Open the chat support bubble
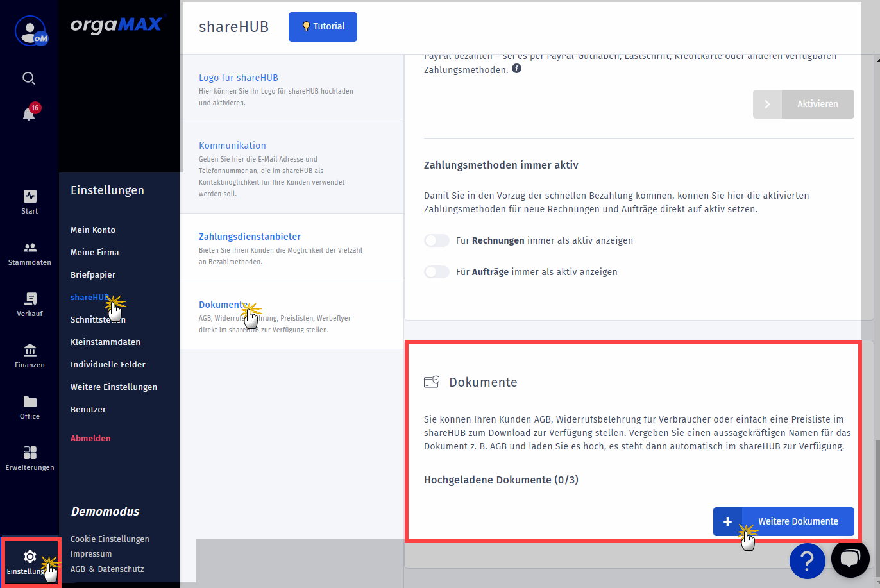This screenshot has height=588, width=880. pos(850,558)
